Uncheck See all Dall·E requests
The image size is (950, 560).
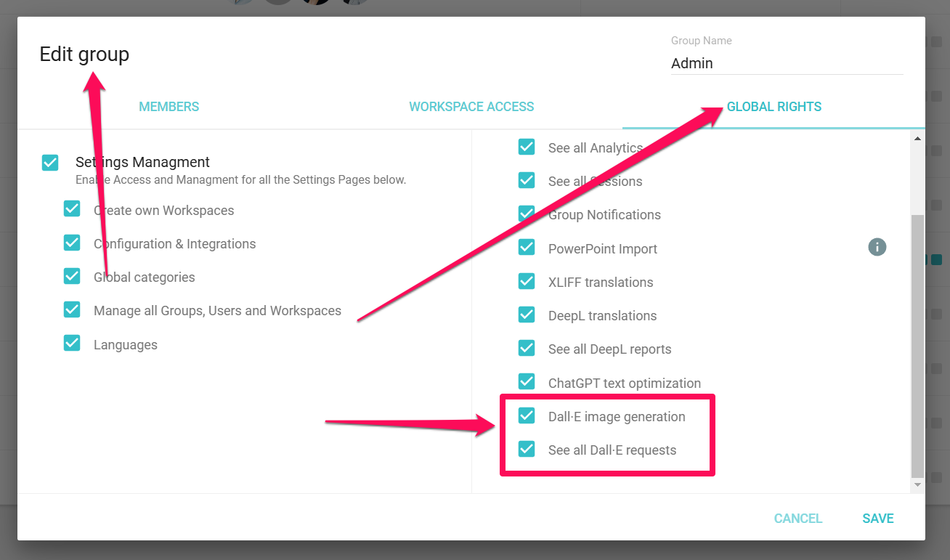click(527, 449)
